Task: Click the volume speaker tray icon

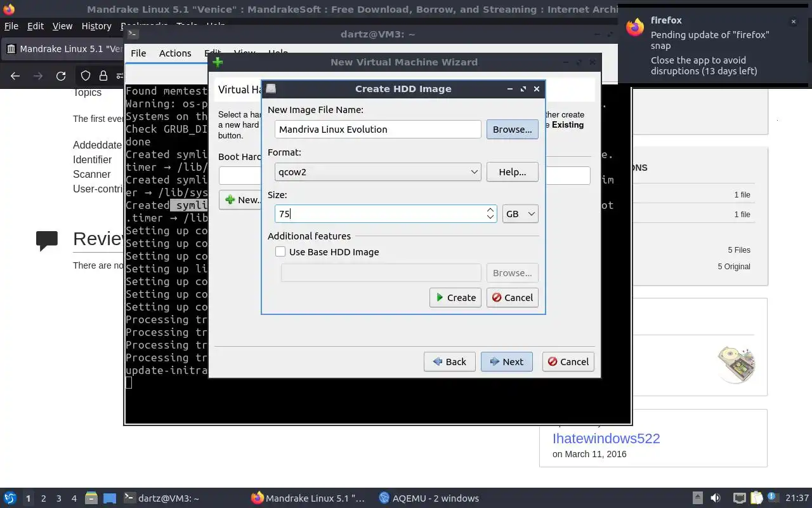Action: tap(716, 498)
